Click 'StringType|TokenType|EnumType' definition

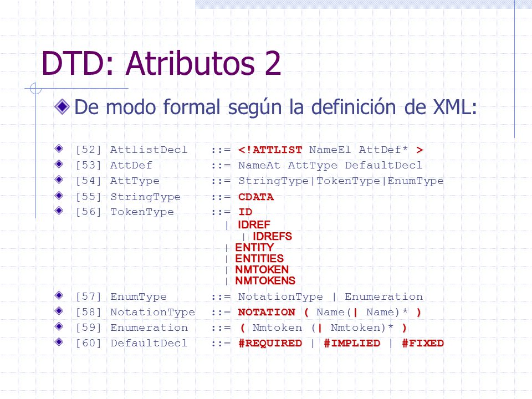coord(341,181)
